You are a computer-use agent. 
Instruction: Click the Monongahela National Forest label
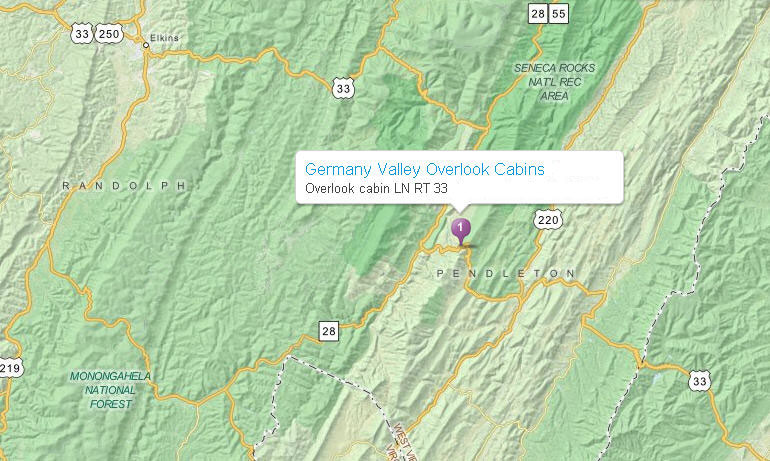pyautogui.click(x=110, y=390)
